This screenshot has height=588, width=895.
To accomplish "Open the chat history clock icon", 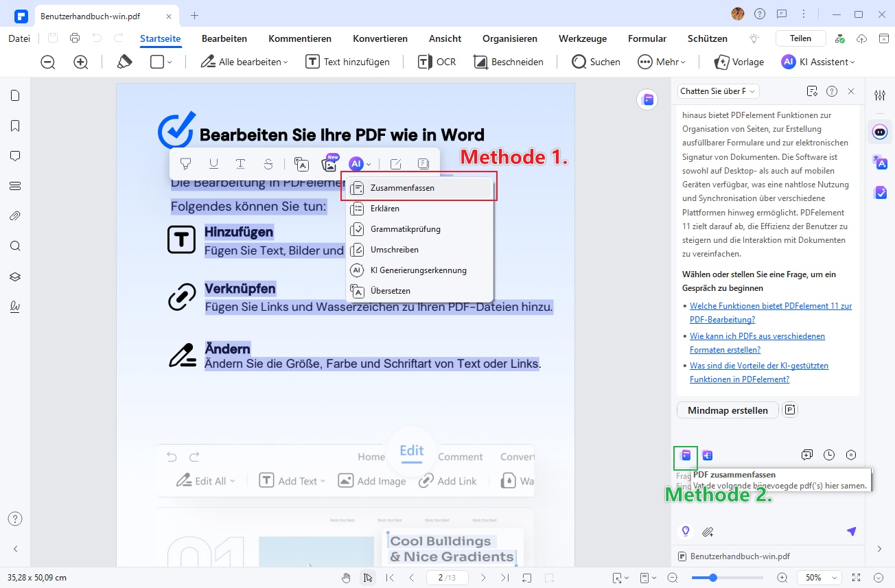I will point(829,455).
